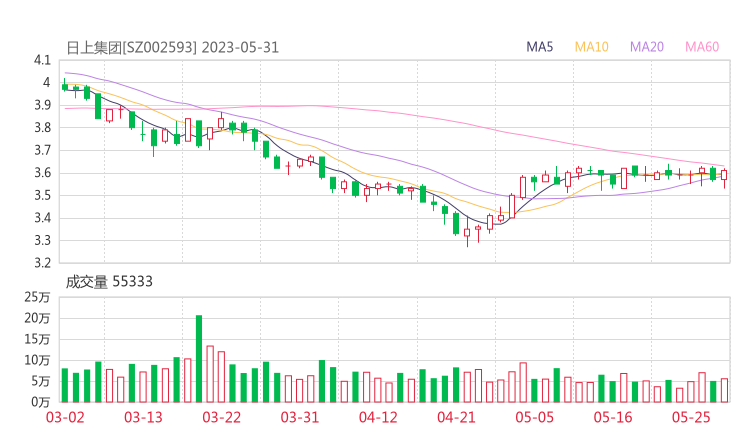This screenshot has height=440, width=740.
Task: Click the chart title 日上集团[SZ002593] 2023-05-31
Action: click(173, 48)
